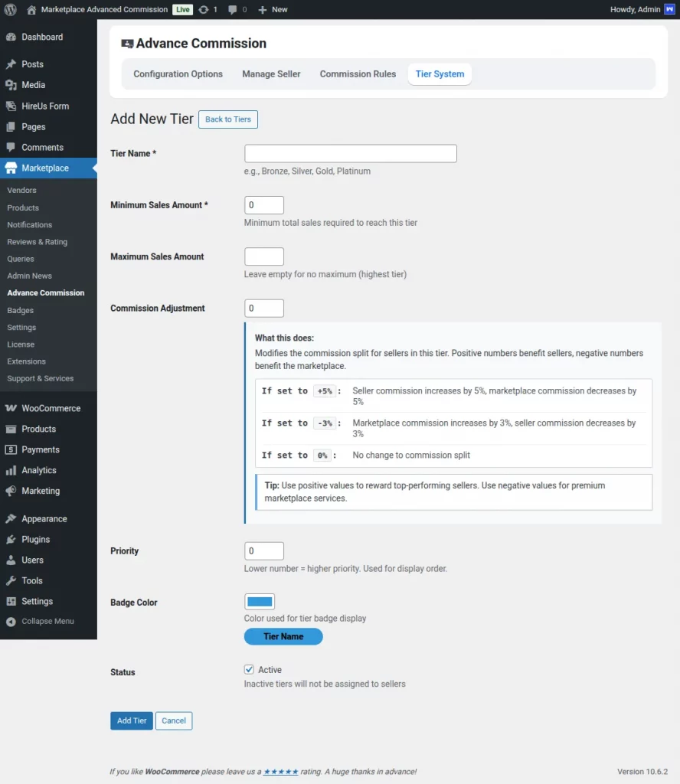Screen dimensions: 680x784
Task: Click the WooCommerce sidebar icon
Action: (11, 408)
